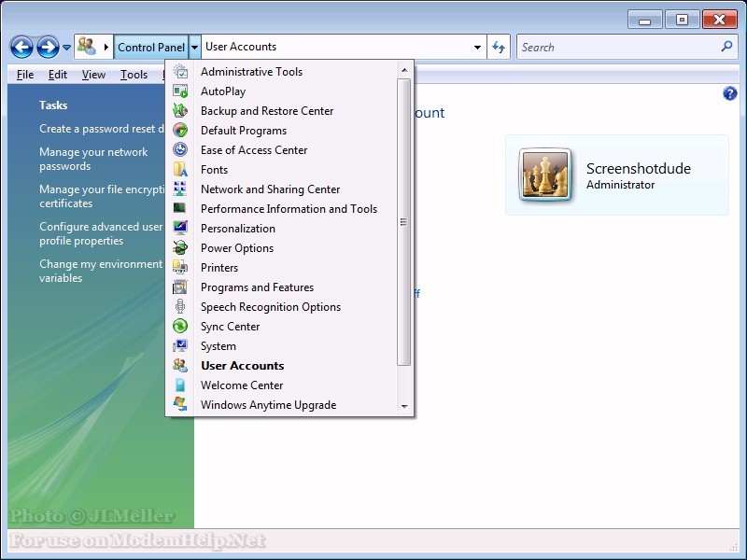This screenshot has width=747, height=560.
Task: Click the Speech Recognition microphone icon
Action: point(180,306)
